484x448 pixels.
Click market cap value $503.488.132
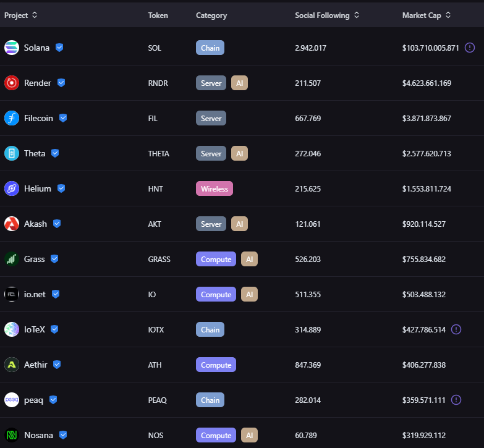point(424,294)
